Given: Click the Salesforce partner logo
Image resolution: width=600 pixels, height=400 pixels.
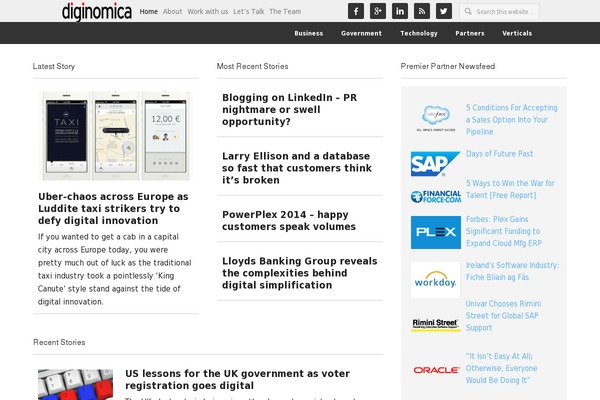Looking at the screenshot, I should point(436,118).
